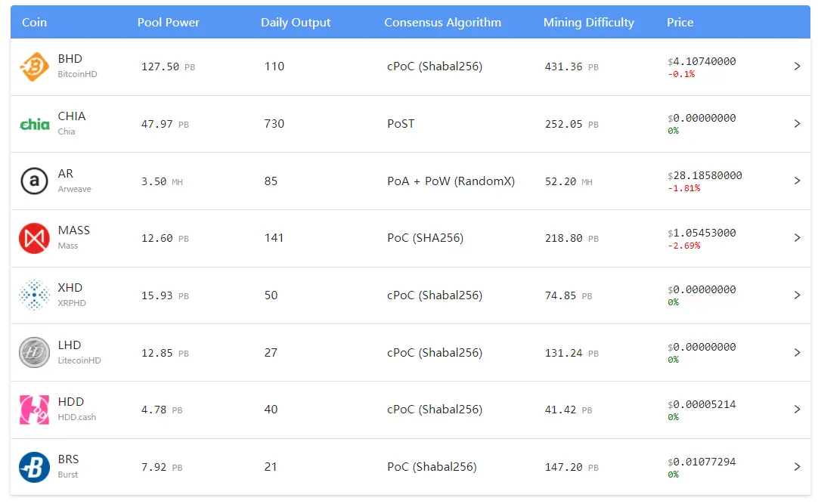Click daily output value 730
Screen dimensions: 818x504
274,124
